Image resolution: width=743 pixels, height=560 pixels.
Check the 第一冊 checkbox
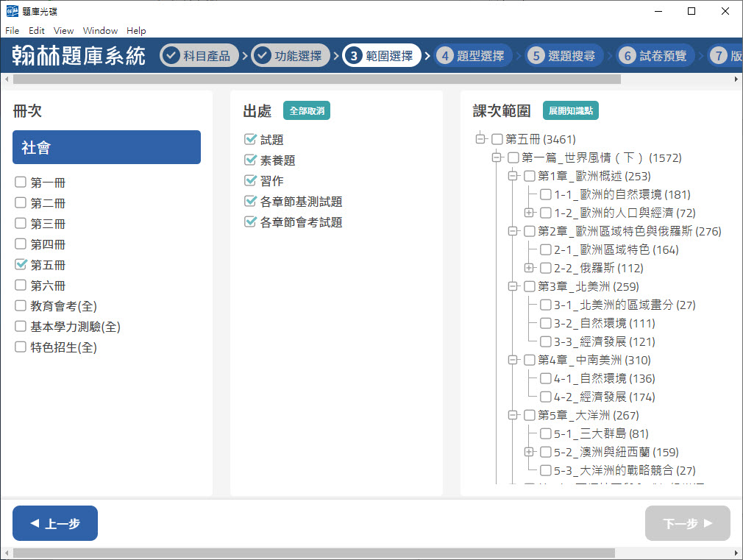click(x=21, y=182)
